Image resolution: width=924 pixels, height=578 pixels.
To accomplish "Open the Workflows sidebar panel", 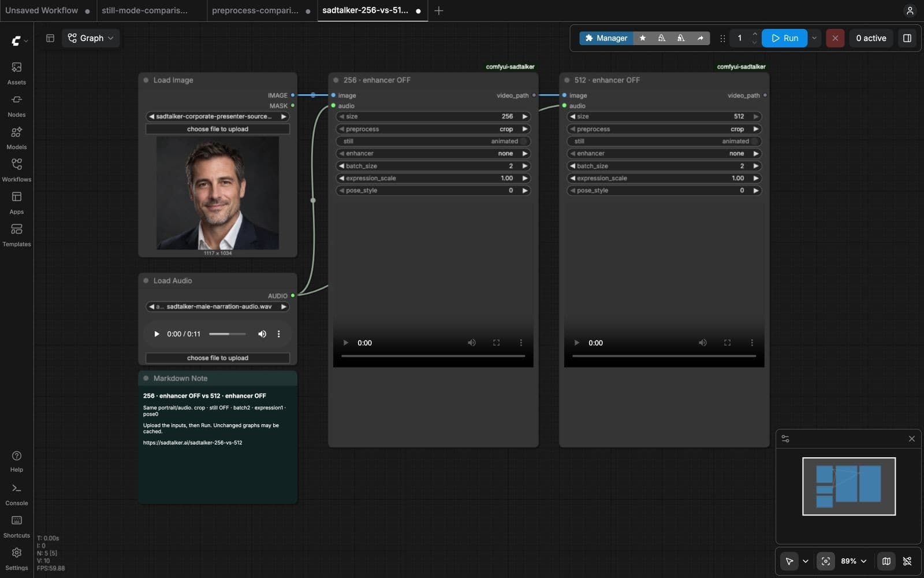I will 16,171.
